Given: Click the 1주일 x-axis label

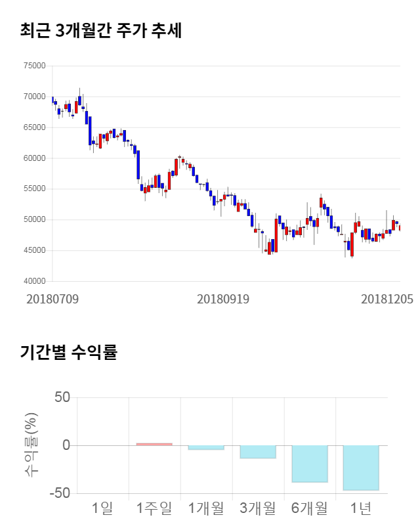Looking at the screenshot, I should (x=154, y=508).
